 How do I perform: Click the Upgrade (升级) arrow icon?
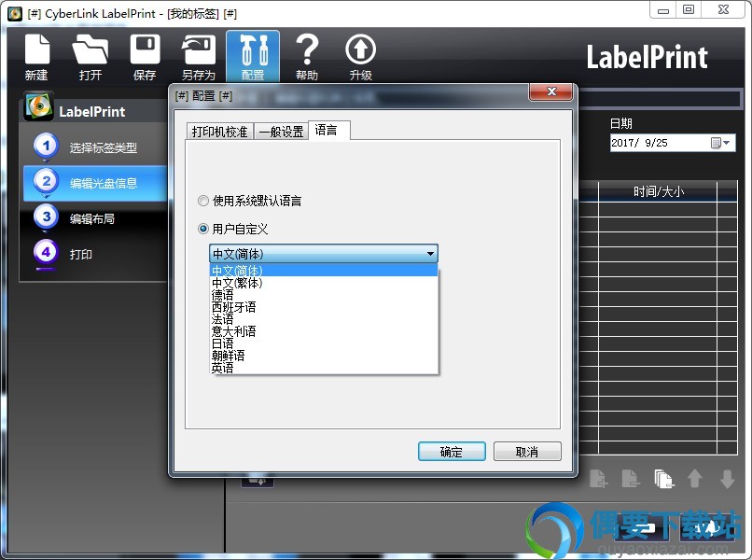[x=361, y=57]
